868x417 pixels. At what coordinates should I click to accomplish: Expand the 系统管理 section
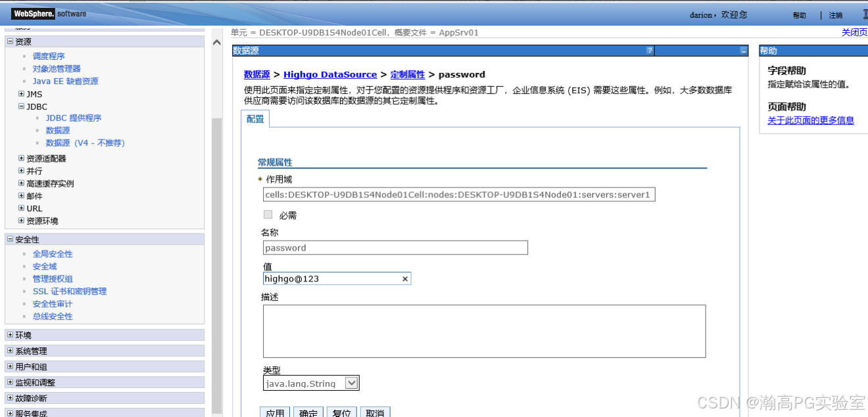(x=10, y=351)
